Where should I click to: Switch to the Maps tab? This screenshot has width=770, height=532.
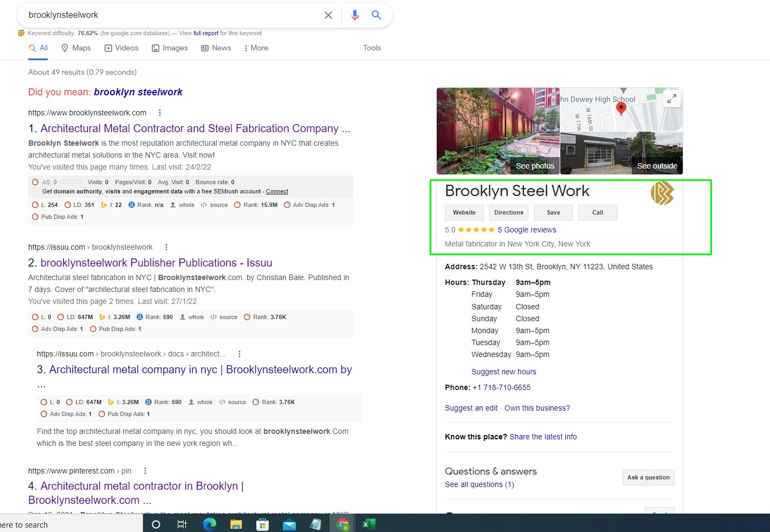click(76, 48)
